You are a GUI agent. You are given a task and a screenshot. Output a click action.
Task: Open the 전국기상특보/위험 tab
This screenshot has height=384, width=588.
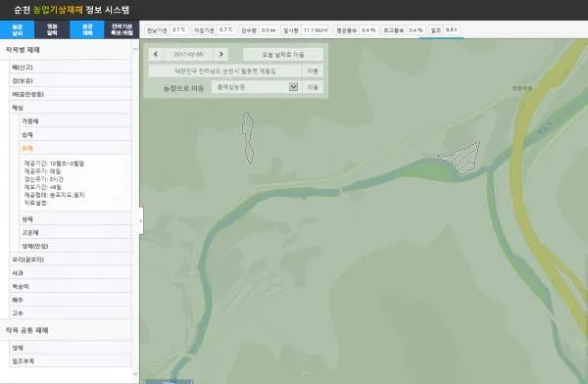[x=122, y=30]
